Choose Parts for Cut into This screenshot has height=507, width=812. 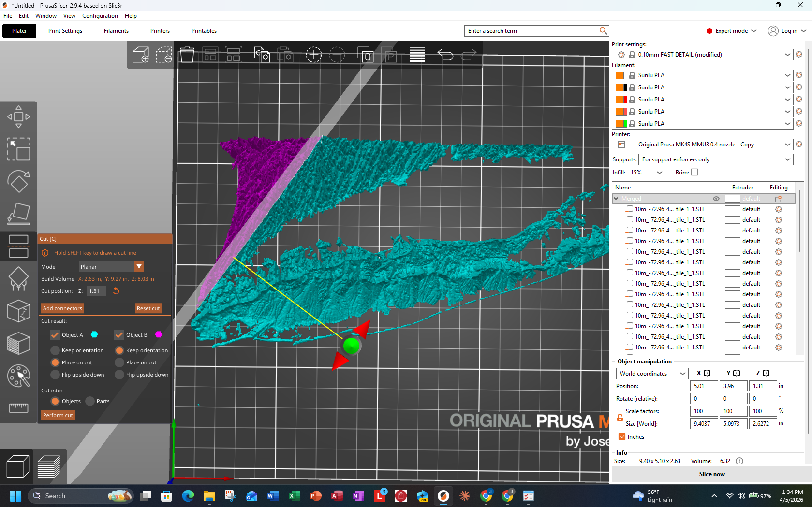coord(90,401)
